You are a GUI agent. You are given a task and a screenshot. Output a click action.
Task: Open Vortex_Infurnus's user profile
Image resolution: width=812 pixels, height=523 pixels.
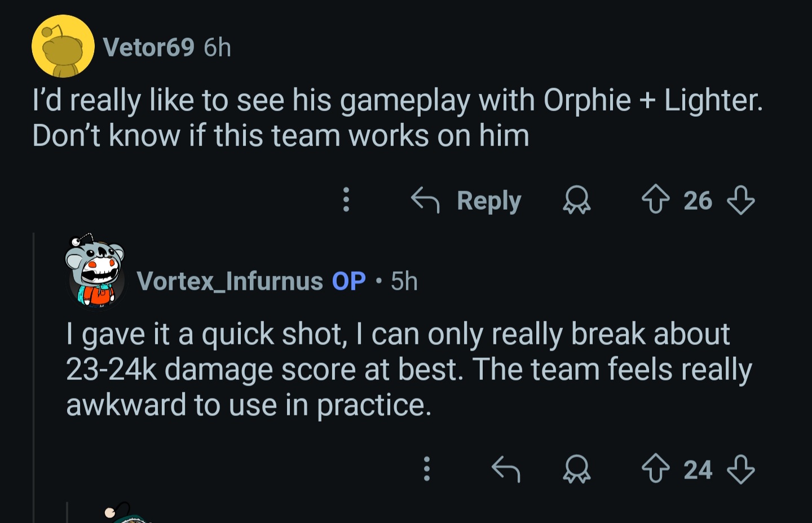click(230, 281)
